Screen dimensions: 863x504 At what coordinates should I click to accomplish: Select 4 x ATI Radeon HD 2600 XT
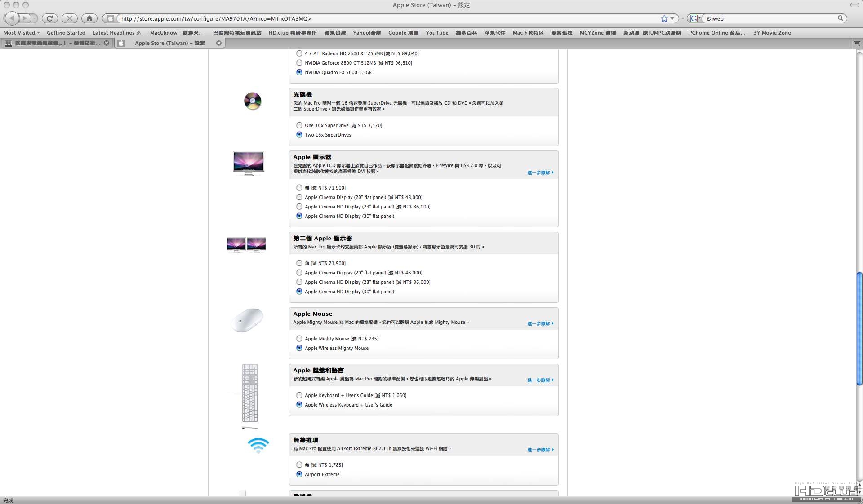299,53
